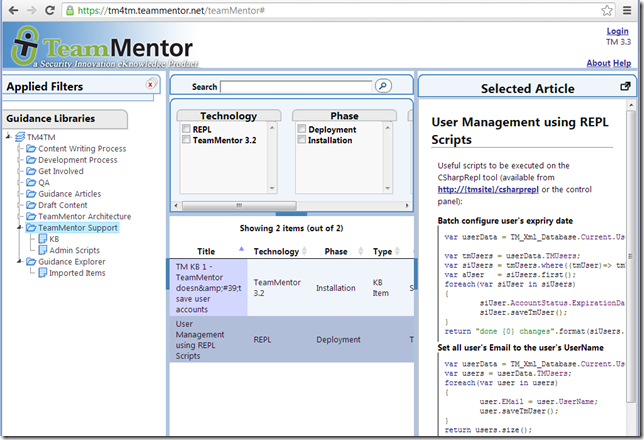Click the TeamMentor logo
The width and height of the screenshot is (644, 440).
pyautogui.click(x=103, y=46)
